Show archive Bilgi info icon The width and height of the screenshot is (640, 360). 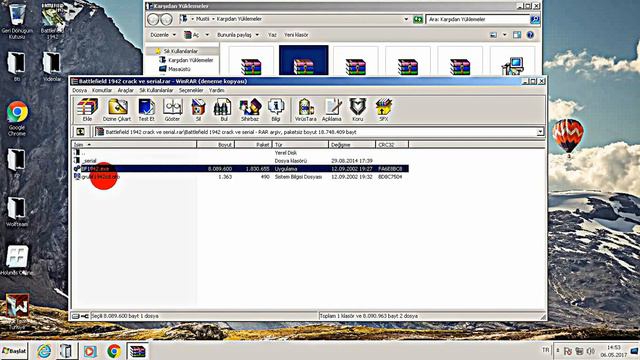point(276,110)
